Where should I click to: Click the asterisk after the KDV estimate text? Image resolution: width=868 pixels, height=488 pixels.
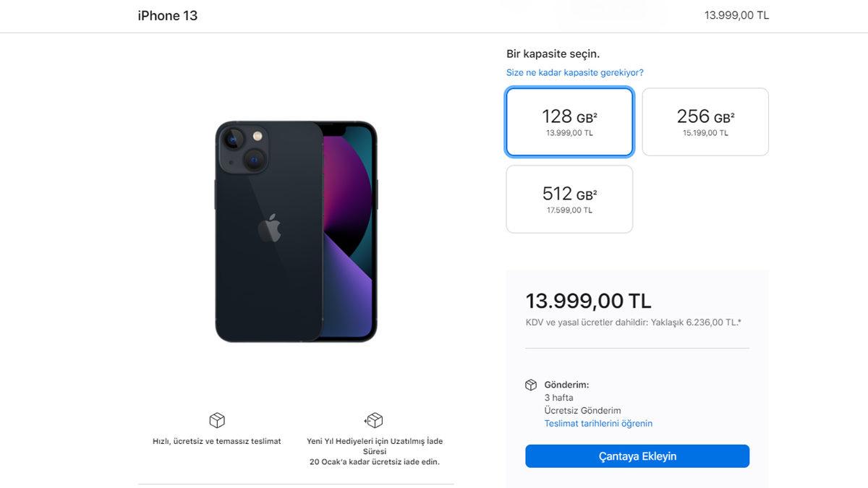tap(738, 322)
